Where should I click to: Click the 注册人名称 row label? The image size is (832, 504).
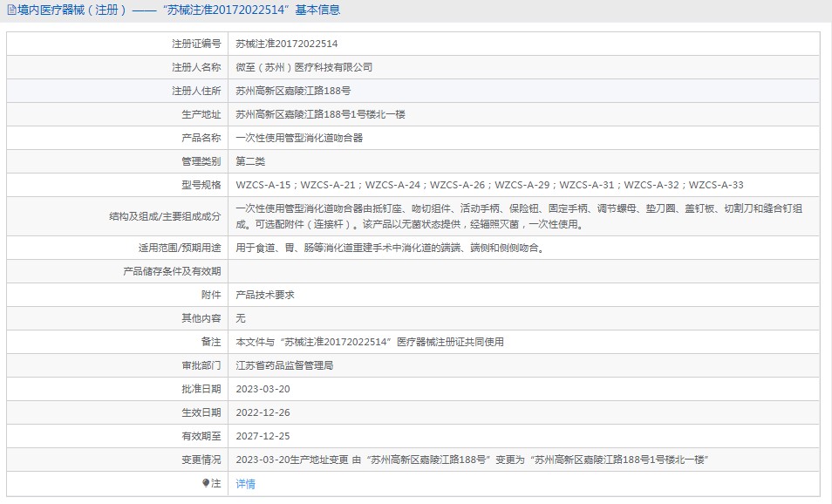coord(196,67)
